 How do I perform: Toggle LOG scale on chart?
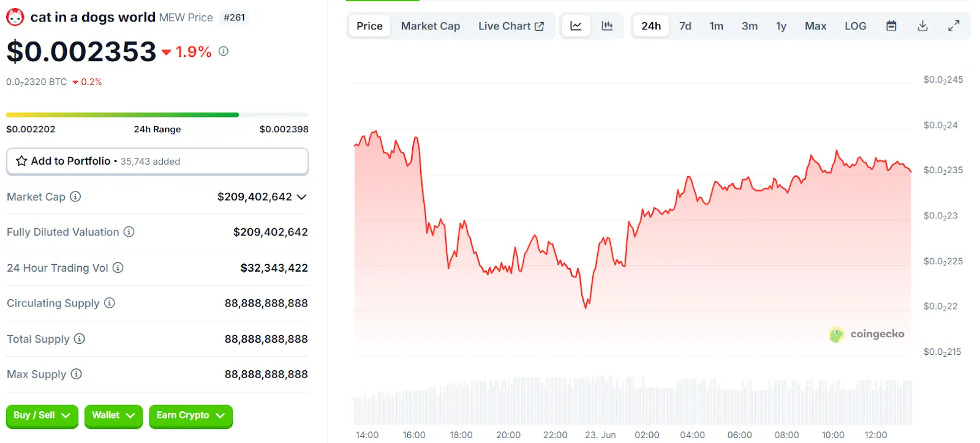tap(855, 26)
